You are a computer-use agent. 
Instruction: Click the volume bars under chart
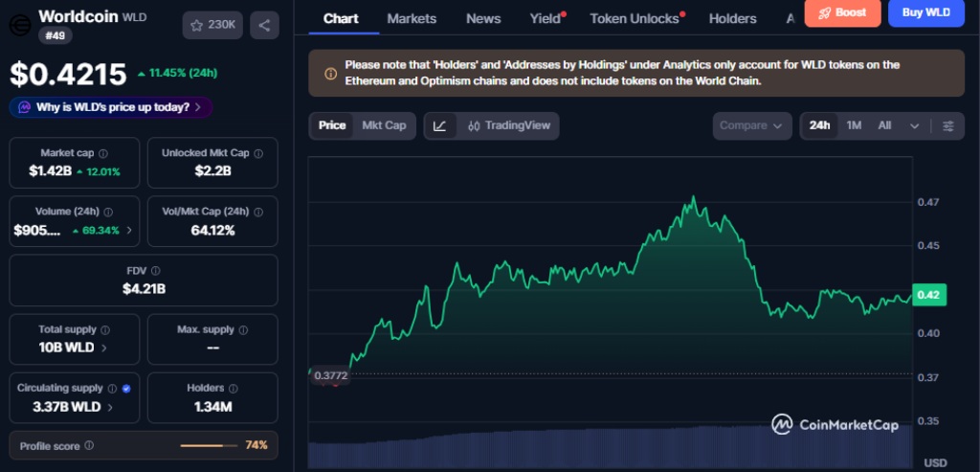tap(610, 445)
